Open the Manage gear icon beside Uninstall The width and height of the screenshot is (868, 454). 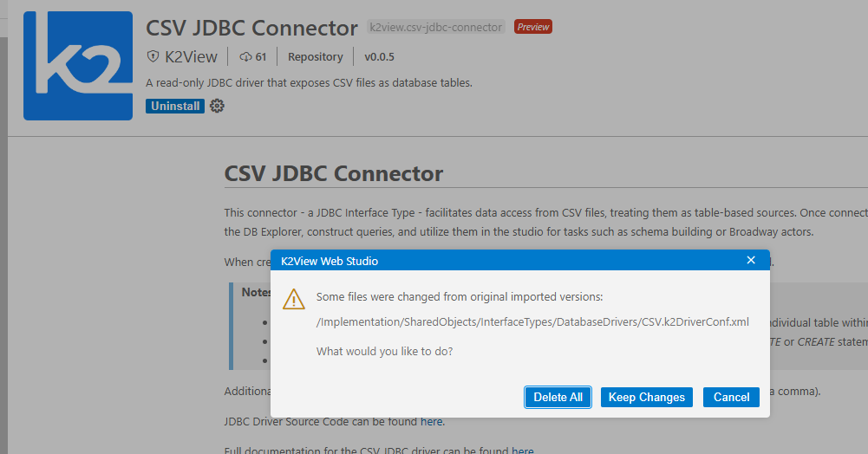[217, 106]
